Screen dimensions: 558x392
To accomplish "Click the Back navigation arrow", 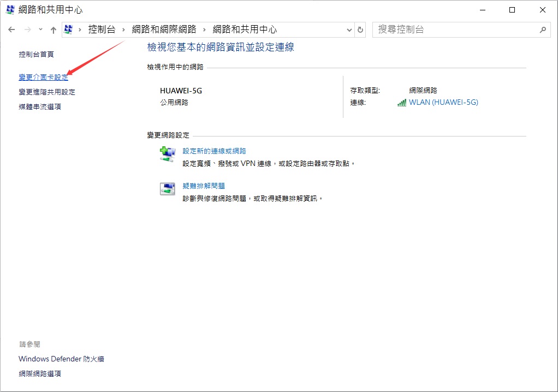I will click(12, 29).
